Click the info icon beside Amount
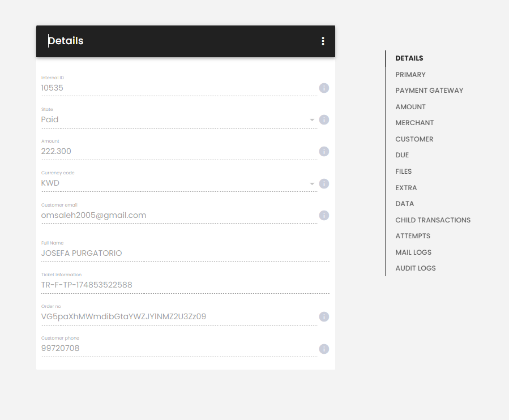Image resolution: width=509 pixels, height=420 pixels. tap(324, 151)
